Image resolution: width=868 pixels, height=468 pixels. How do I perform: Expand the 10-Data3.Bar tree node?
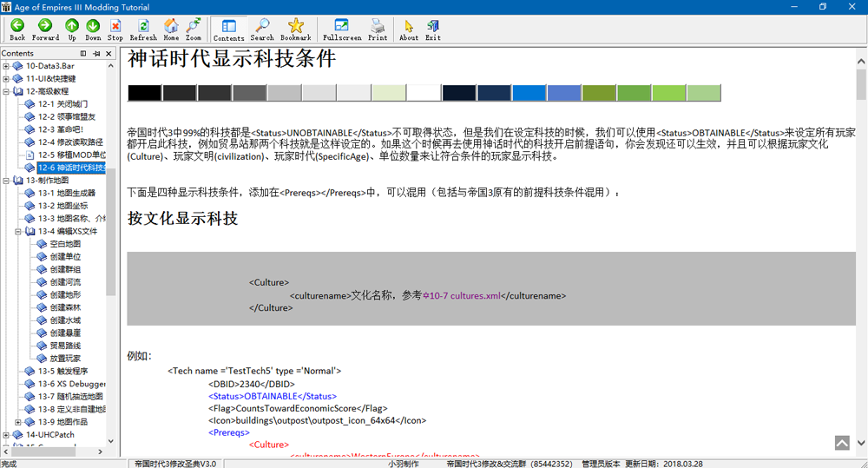pyautogui.click(x=6, y=66)
